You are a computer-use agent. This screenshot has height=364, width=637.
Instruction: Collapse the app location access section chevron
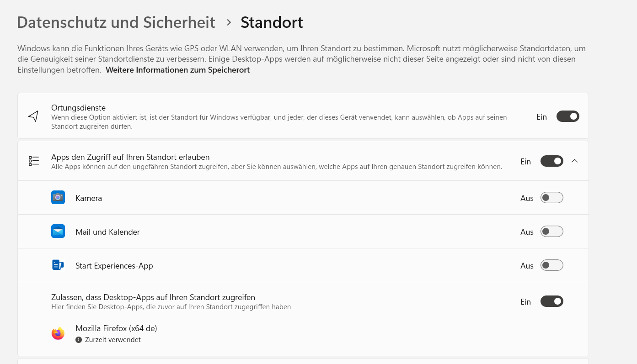pyautogui.click(x=575, y=161)
